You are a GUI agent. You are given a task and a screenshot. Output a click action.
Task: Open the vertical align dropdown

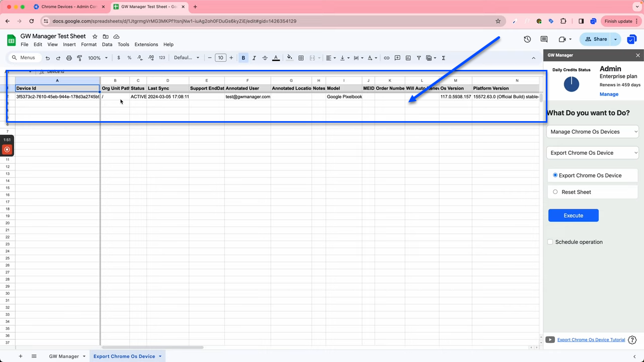pyautogui.click(x=345, y=58)
